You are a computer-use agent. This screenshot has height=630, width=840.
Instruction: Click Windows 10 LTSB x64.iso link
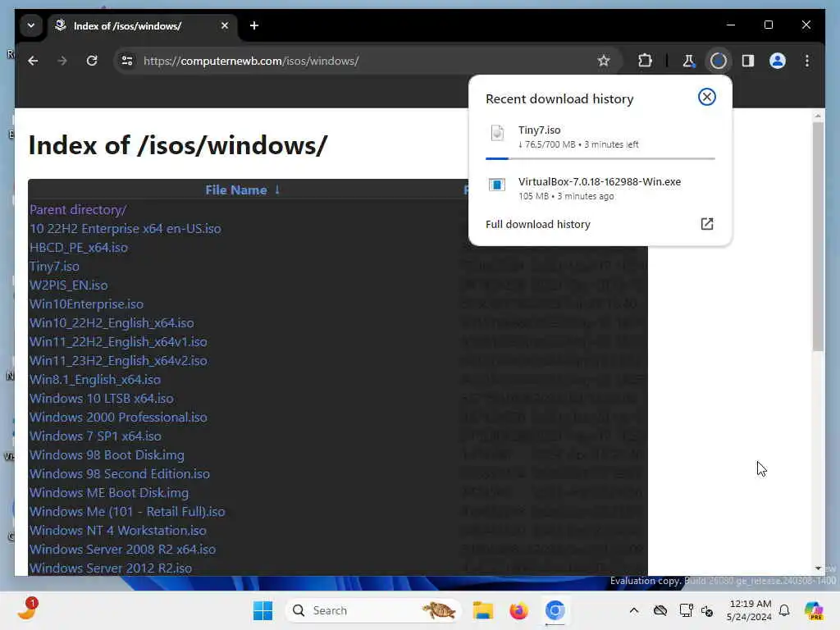click(x=101, y=399)
